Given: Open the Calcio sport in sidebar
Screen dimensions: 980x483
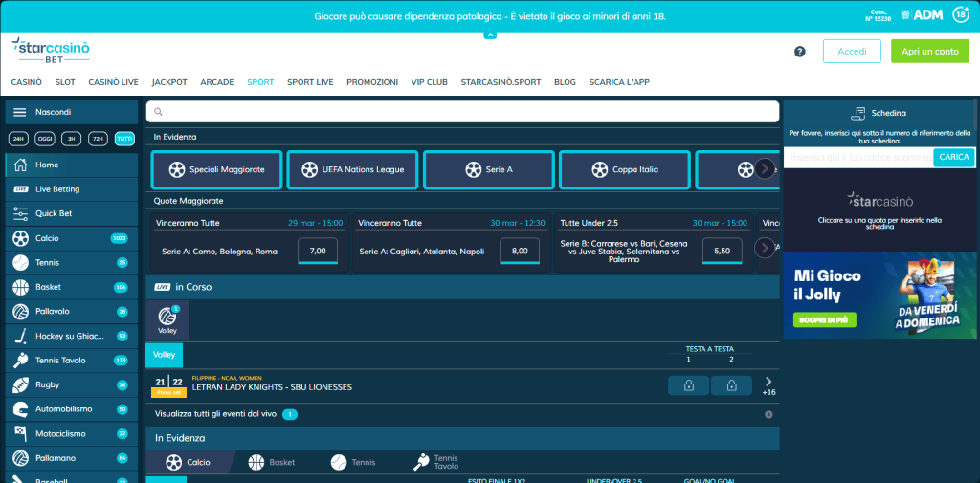Looking at the screenshot, I should coord(48,238).
